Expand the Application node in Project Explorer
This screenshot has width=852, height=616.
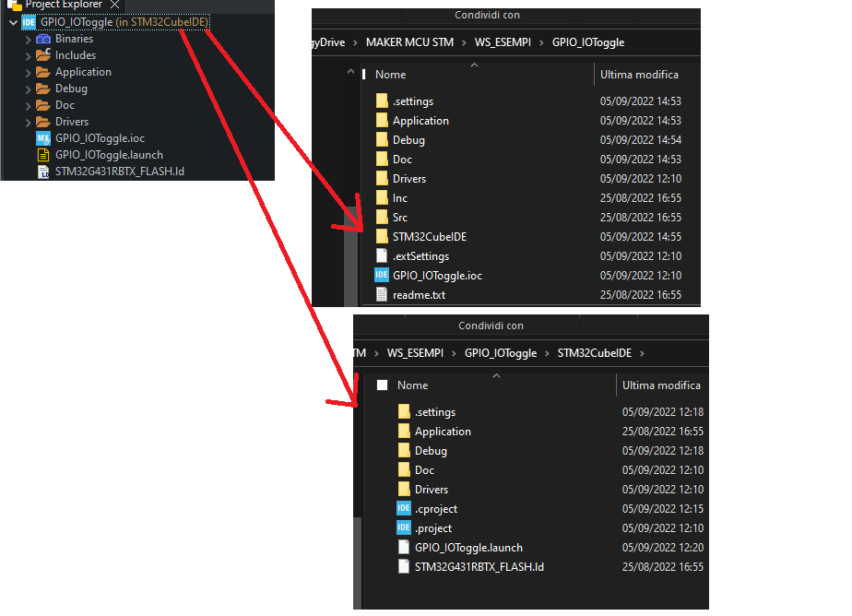tap(28, 73)
